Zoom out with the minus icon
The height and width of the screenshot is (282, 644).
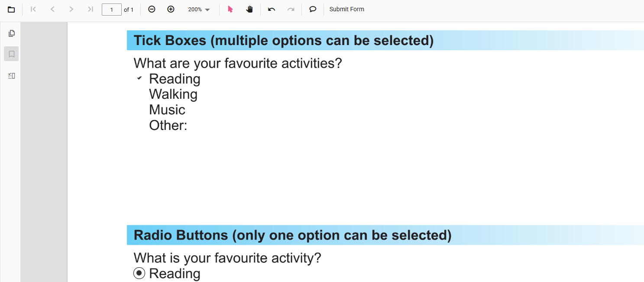point(152,10)
